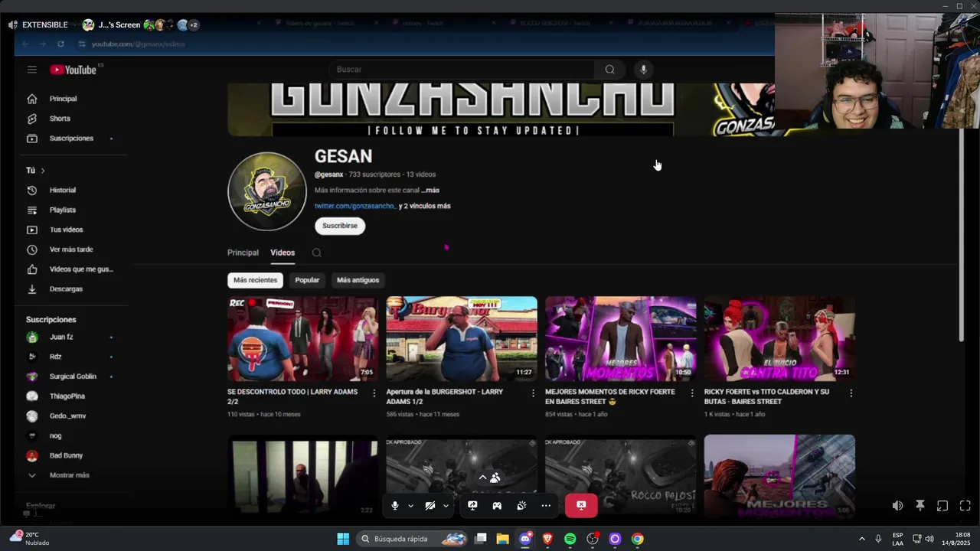
Task: Select the Popular filter chip
Action: point(307,280)
